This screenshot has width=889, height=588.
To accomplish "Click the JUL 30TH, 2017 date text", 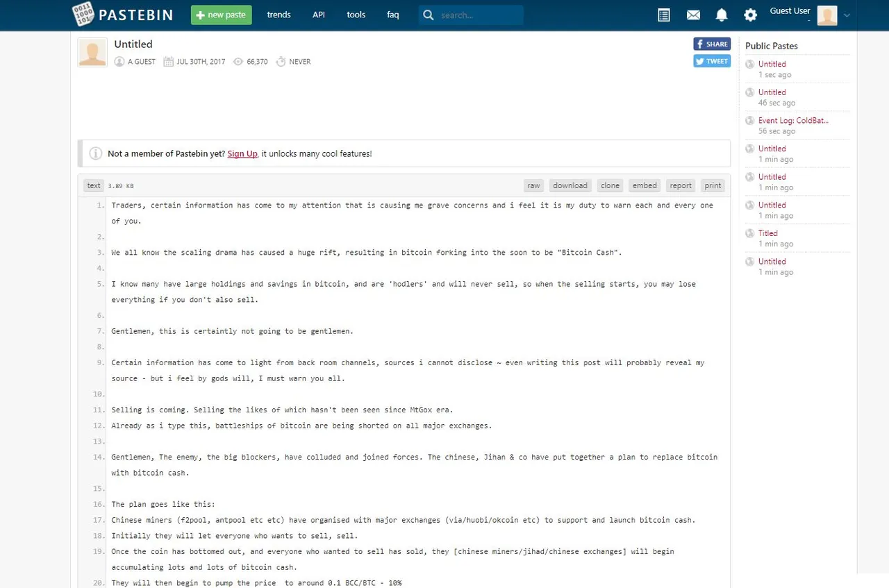I will click(x=201, y=62).
